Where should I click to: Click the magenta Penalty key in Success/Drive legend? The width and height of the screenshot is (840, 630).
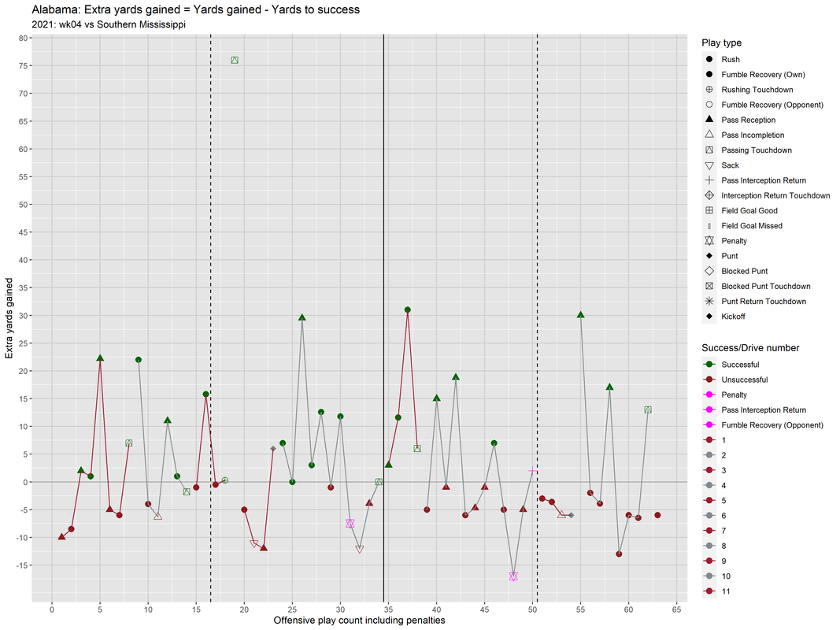point(709,395)
